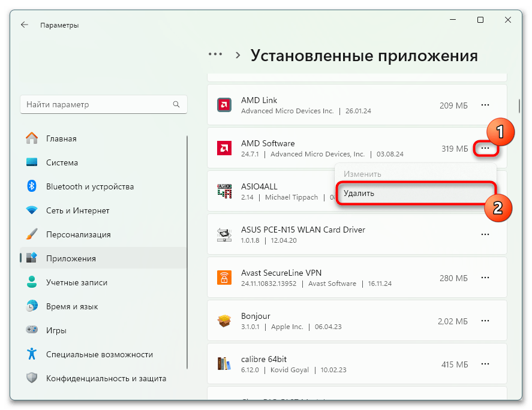The height and width of the screenshot is (410, 532).
Task: Click the Avast SecureLine VPN name
Action: click(281, 273)
